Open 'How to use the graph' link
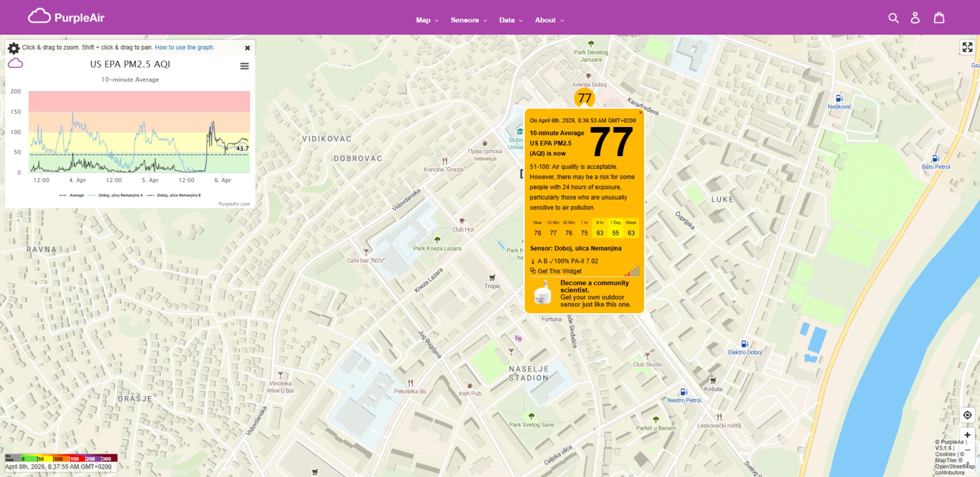 184,47
